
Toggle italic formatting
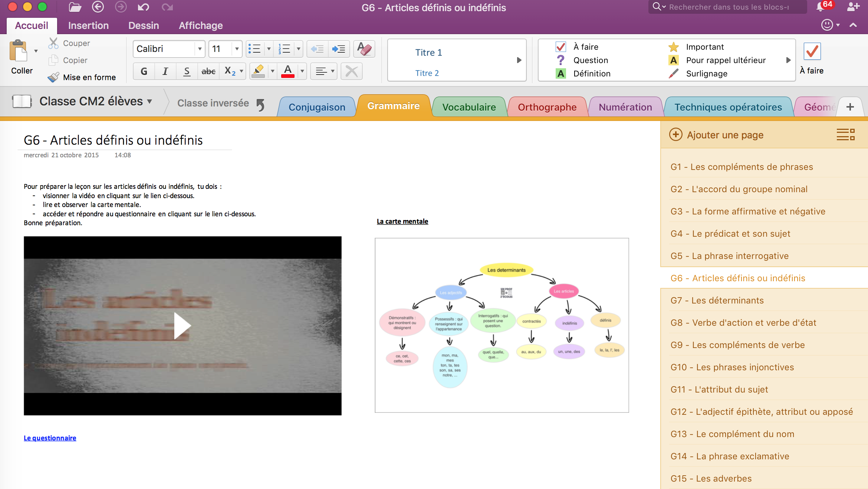(x=165, y=71)
